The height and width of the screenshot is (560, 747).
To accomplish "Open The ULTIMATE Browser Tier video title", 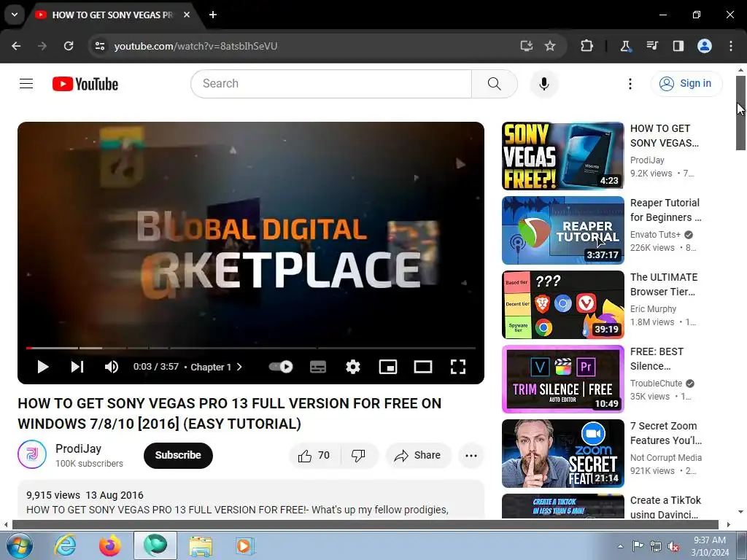I will coord(664,284).
